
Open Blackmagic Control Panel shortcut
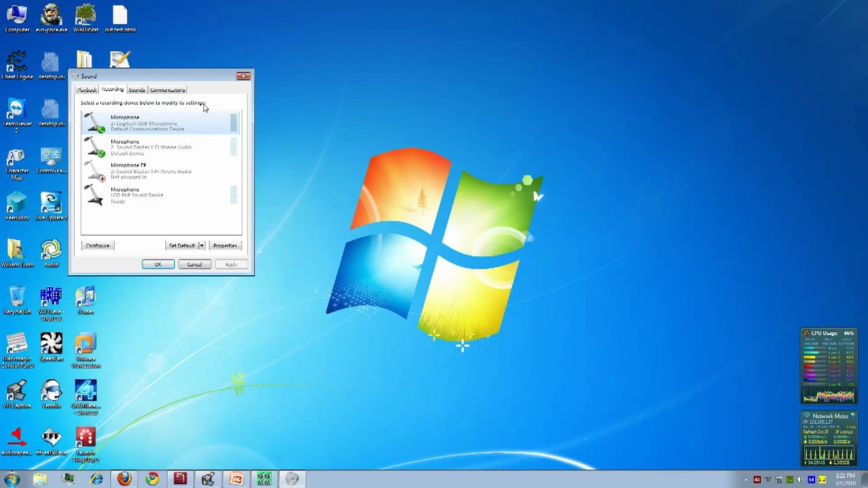click(x=17, y=350)
